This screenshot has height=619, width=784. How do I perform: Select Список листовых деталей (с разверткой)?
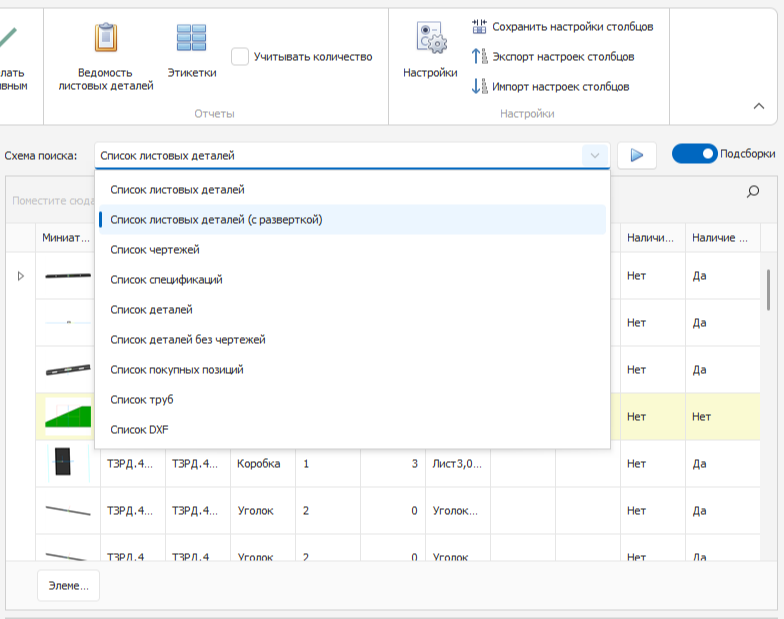coord(216,220)
